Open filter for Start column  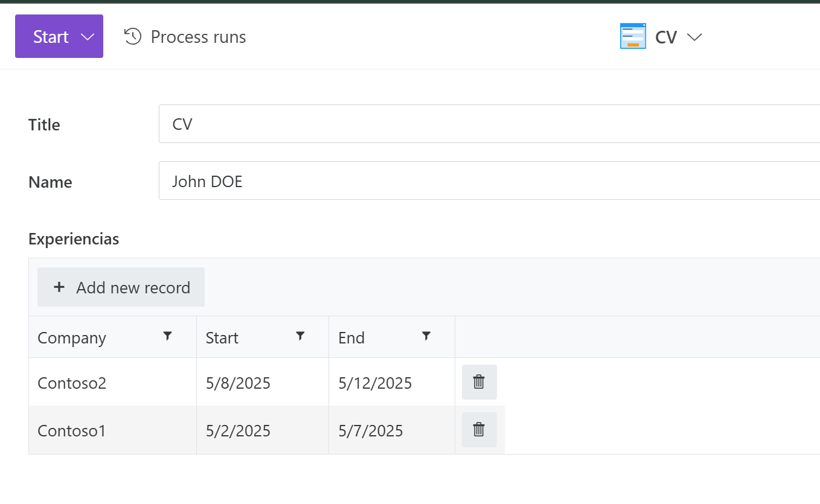click(x=300, y=336)
